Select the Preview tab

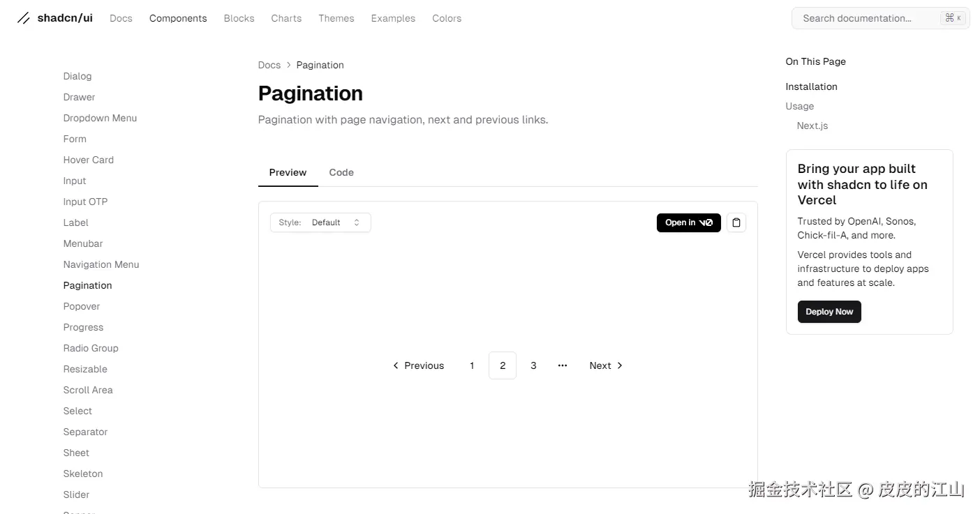pyautogui.click(x=288, y=172)
